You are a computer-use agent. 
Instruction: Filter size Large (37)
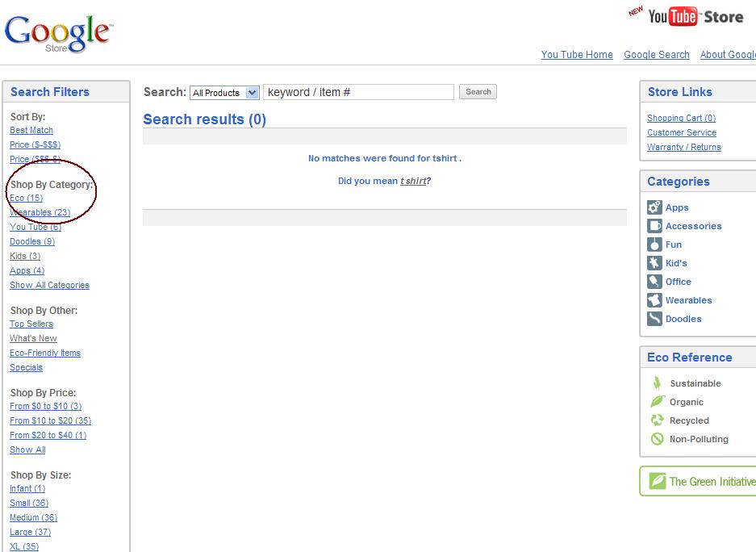31,533
